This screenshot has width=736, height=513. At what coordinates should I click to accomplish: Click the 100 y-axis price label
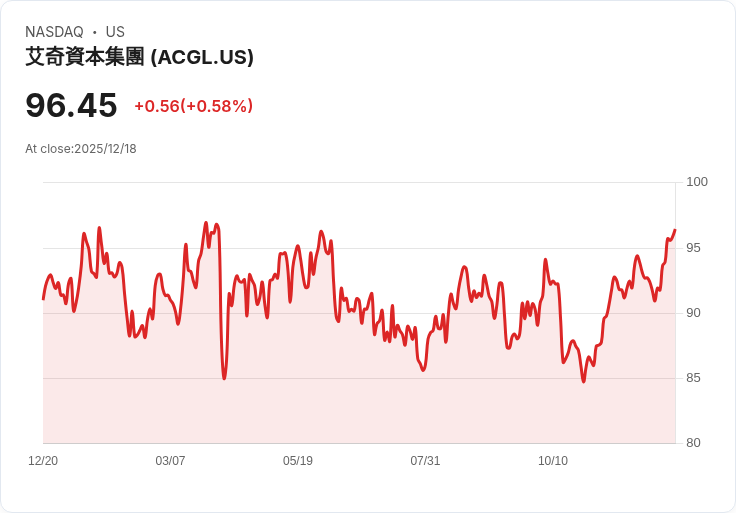coord(697,182)
